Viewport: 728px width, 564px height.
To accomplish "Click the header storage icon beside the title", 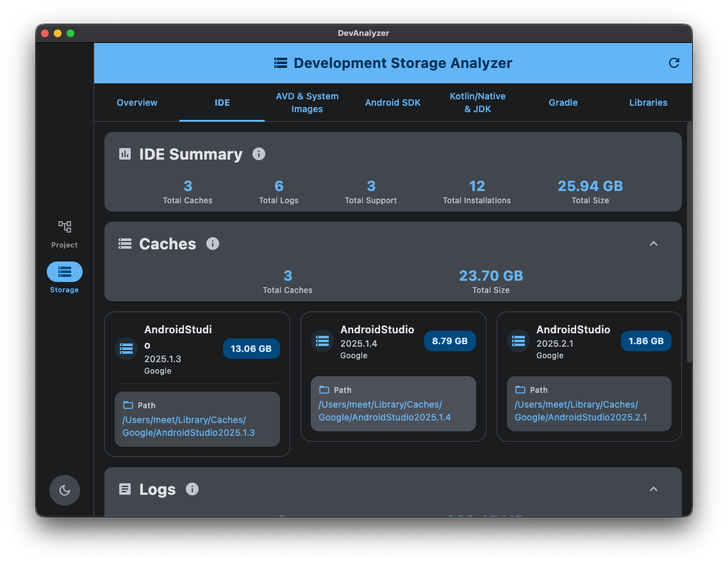I will click(281, 63).
